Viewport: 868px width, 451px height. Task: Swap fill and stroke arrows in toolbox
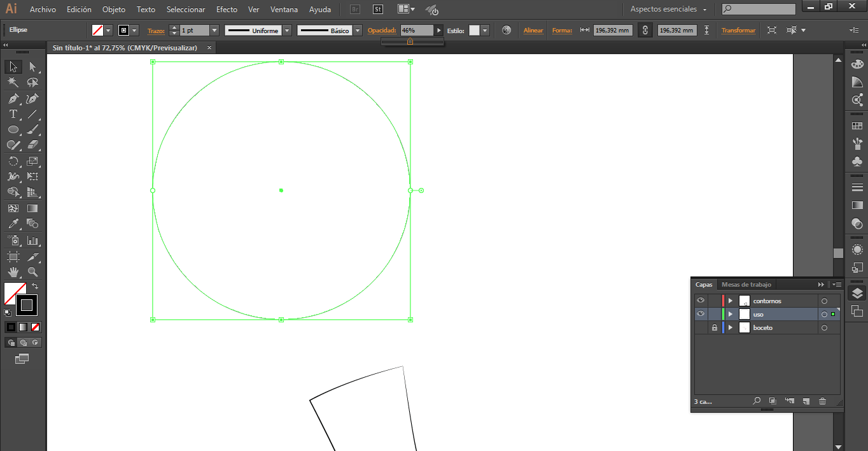[35, 287]
